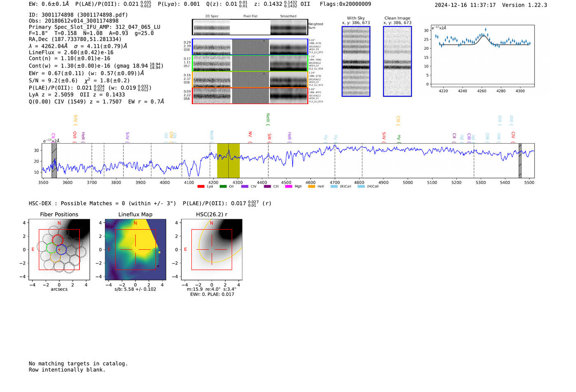Screen dimensions: 576x392
Task: Click the (H)CaII legend swatch
Action: (361, 187)
